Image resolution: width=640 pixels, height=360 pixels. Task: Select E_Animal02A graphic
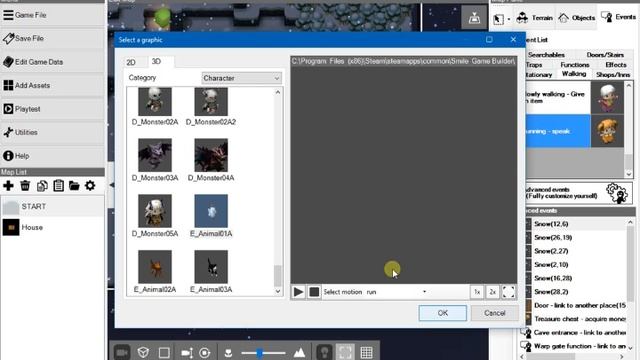(155, 271)
